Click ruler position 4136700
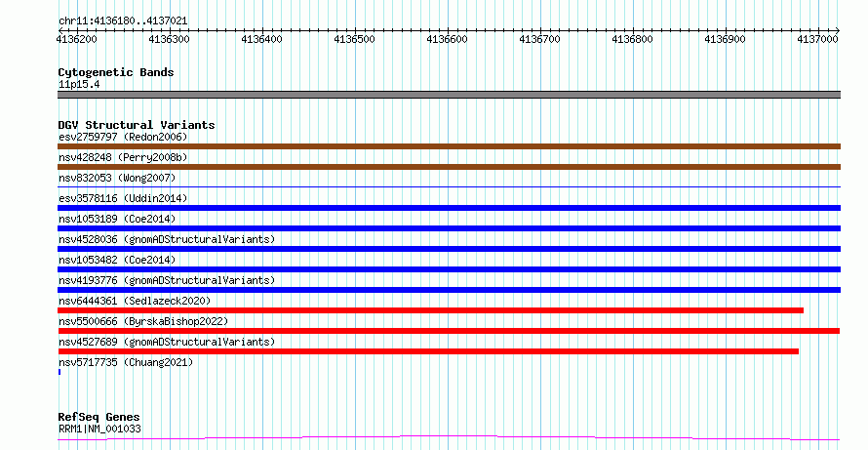This screenshot has height=450, width=868. (x=539, y=39)
